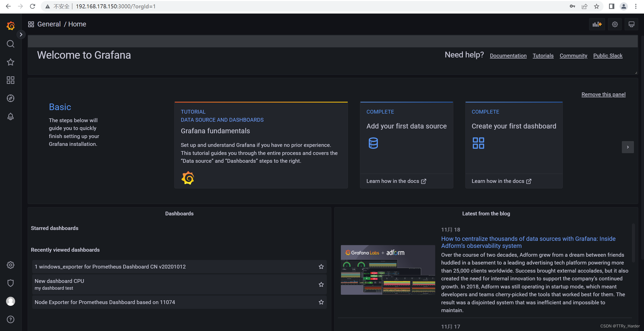Click the welcome panel resize handle corner
The image size is (644, 331).
pyautogui.click(x=636, y=73)
